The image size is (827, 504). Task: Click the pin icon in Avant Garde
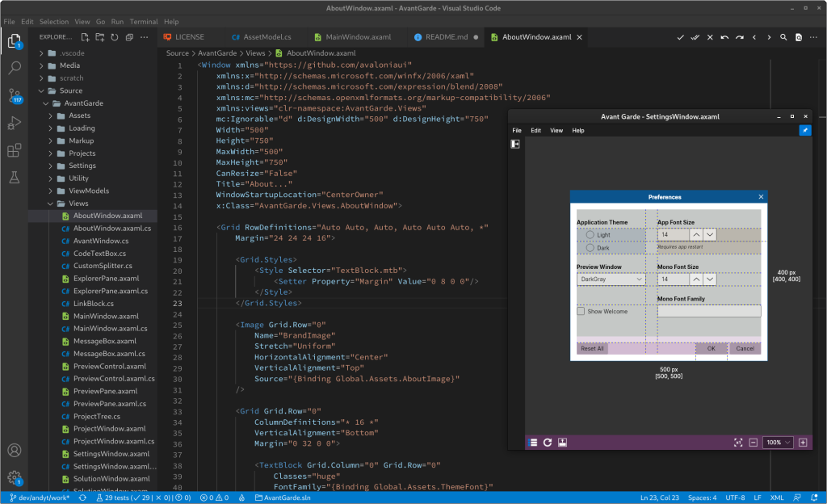click(805, 130)
